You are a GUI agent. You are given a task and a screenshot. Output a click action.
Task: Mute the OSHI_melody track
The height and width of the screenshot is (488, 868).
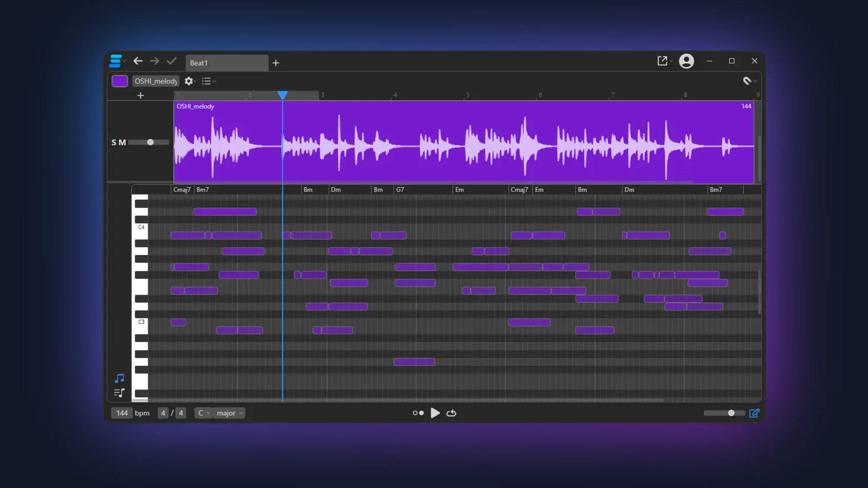(122, 142)
